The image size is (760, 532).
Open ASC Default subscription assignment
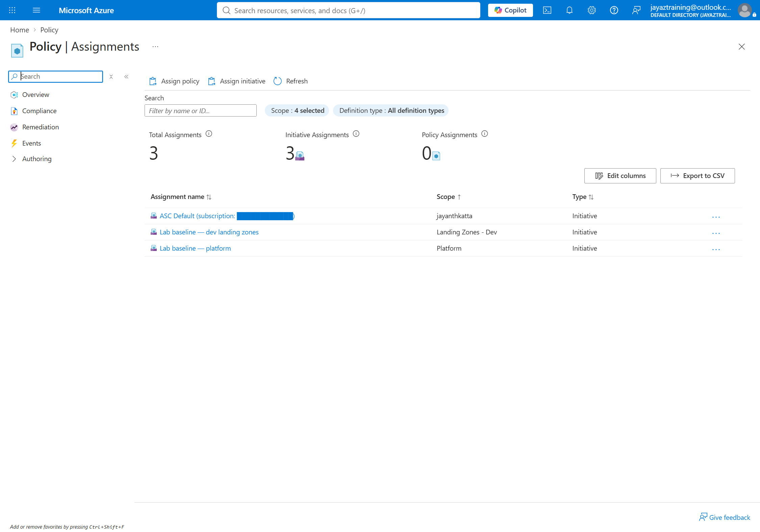point(227,216)
